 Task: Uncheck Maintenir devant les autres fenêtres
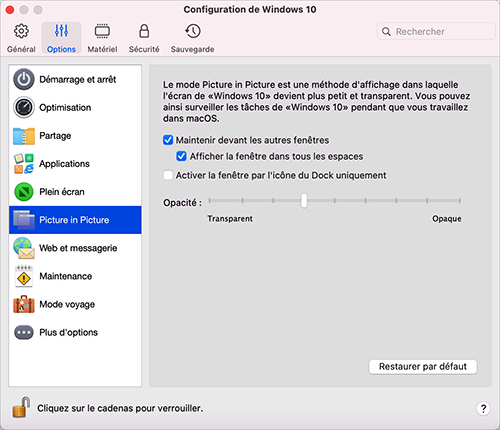(x=168, y=140)
